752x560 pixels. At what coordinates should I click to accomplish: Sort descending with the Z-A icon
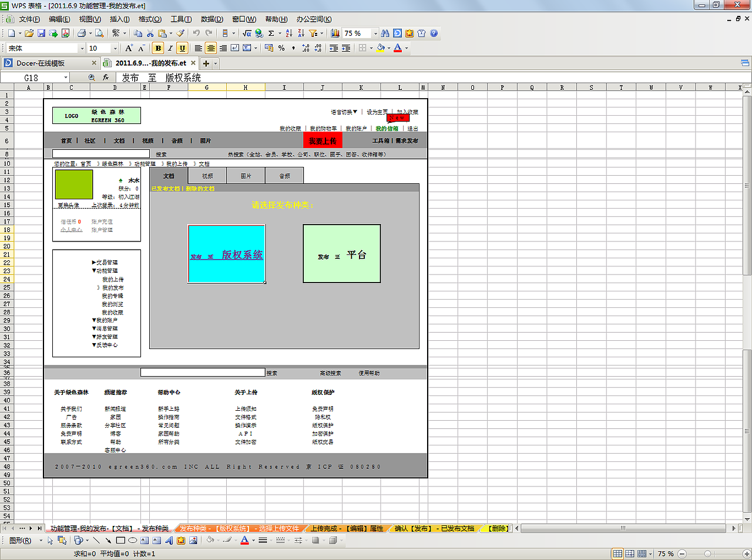point(301,33)
